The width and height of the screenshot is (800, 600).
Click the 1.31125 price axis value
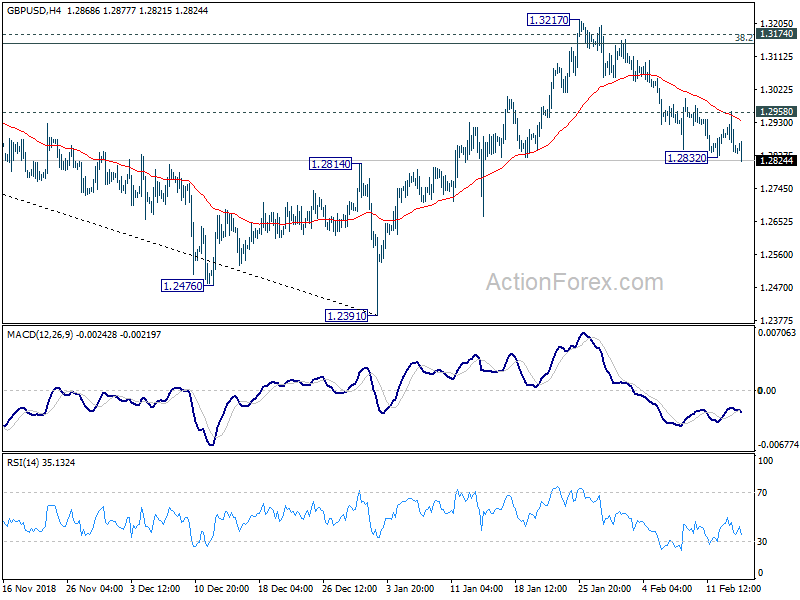[x=777, y=57]
